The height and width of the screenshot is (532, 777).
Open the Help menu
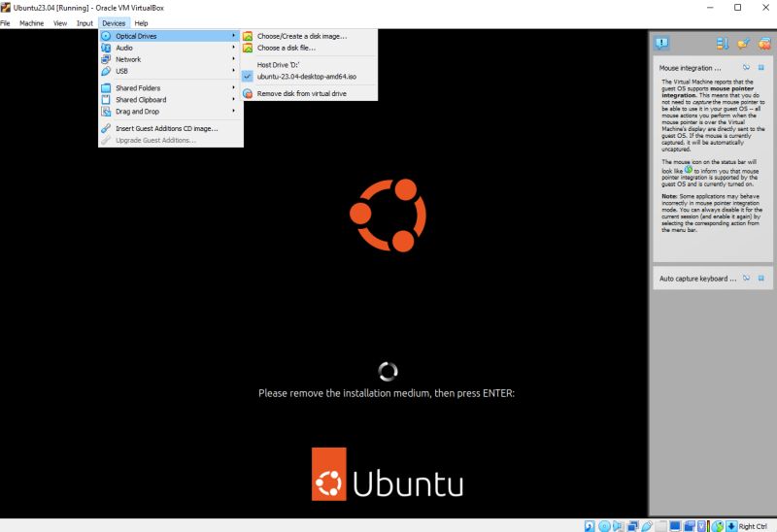(141, 23)
